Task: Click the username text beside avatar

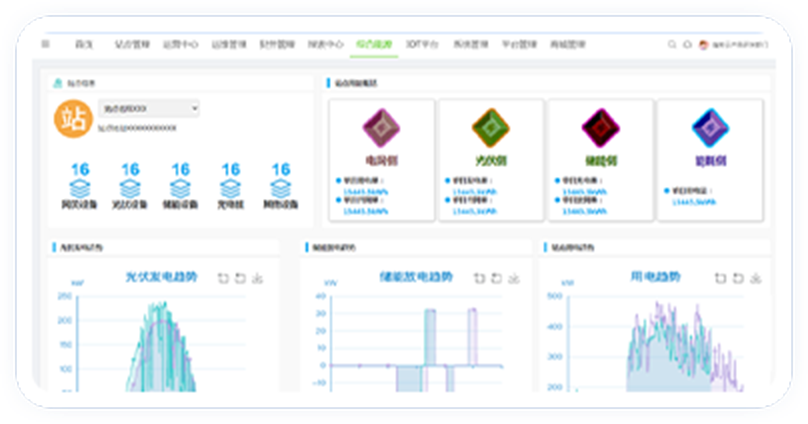Action: (x=740, y=45)
